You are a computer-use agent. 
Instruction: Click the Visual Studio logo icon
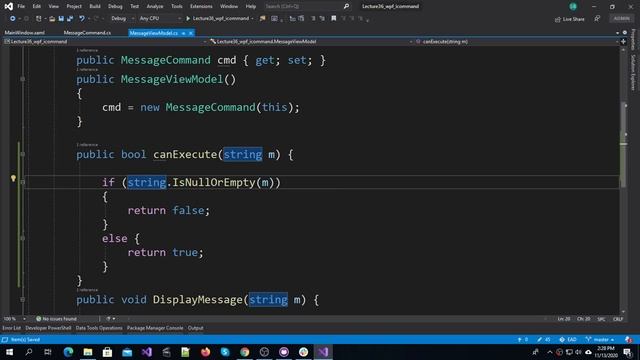coord(8,6)
